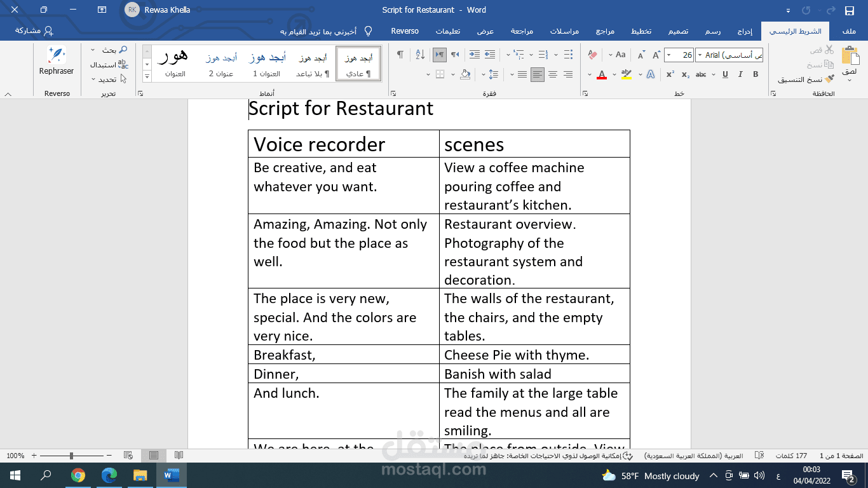
Task: Toggle underline formatting
Action: (724, 74)
